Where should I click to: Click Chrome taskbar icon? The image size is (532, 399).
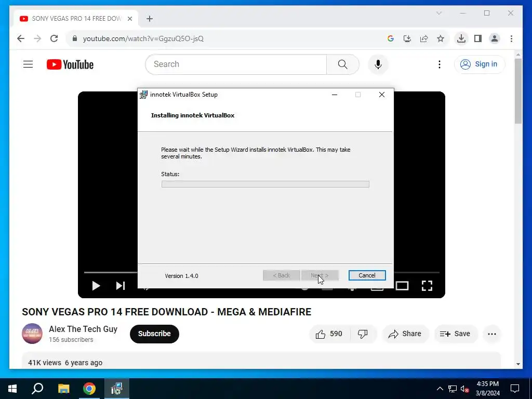pos(89,389)
